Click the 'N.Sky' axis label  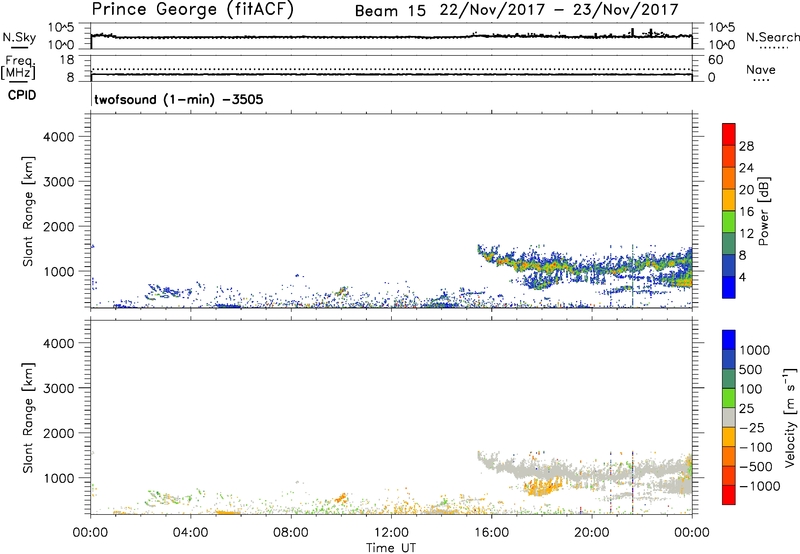(x=19, y=37)
